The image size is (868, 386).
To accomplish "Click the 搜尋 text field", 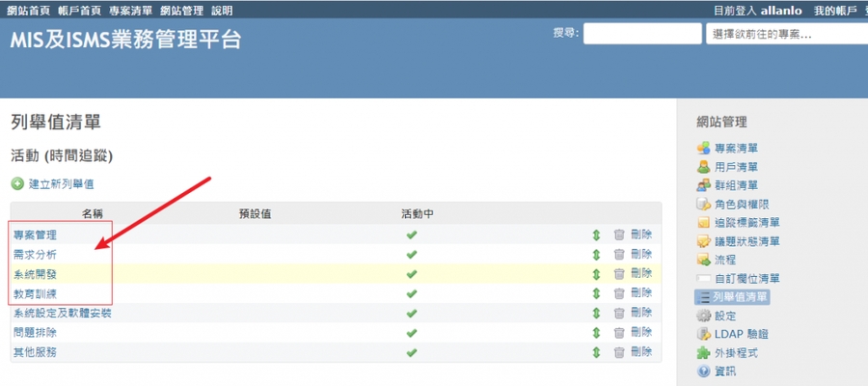I will (641, 34).
